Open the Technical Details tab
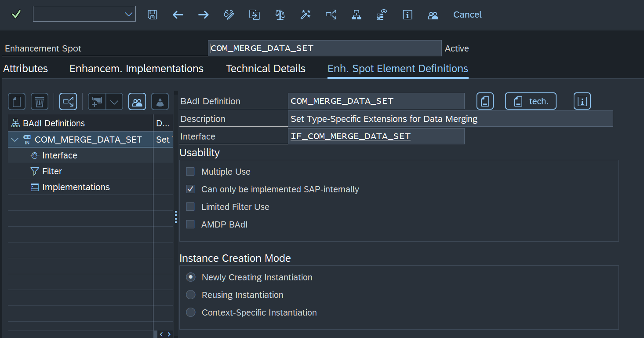The width and height of the screenshot is (644, 338). pos(266,69)
